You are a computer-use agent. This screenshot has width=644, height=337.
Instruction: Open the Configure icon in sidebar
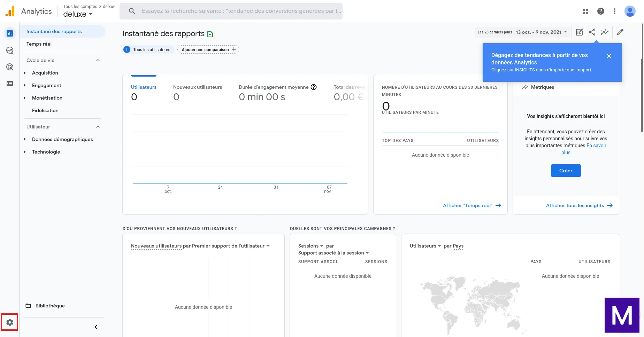coord(10,84)
